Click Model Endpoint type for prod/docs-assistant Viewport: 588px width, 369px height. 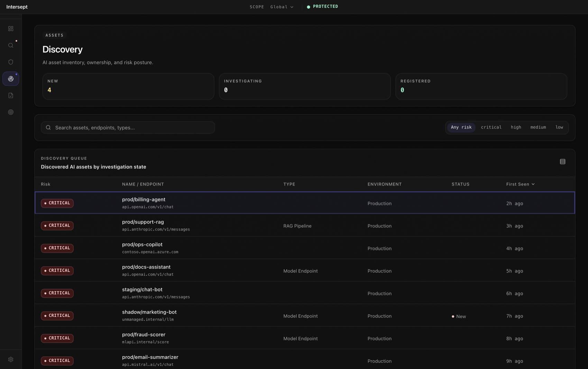300,271
